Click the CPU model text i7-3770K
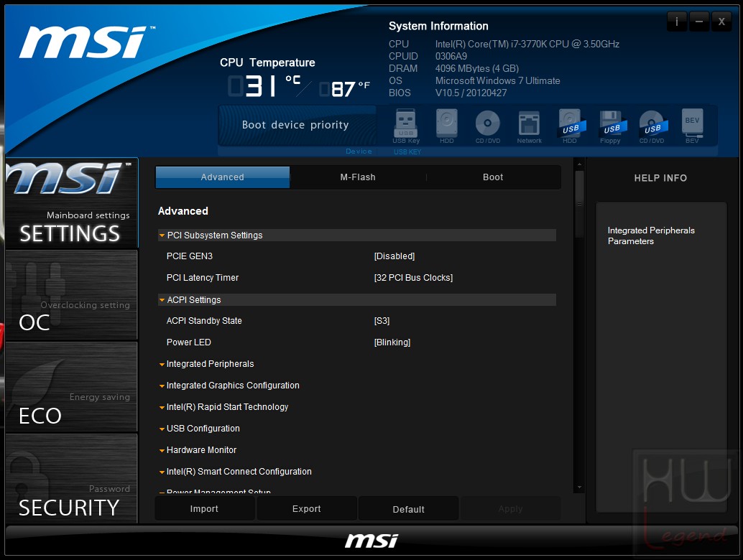The height and width of the screenshot is (560, 743). point(527,44)
